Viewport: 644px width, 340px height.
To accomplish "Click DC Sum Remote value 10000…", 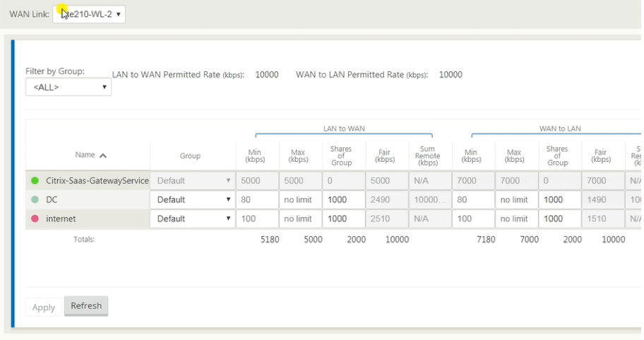I will [x=429, y=200].
